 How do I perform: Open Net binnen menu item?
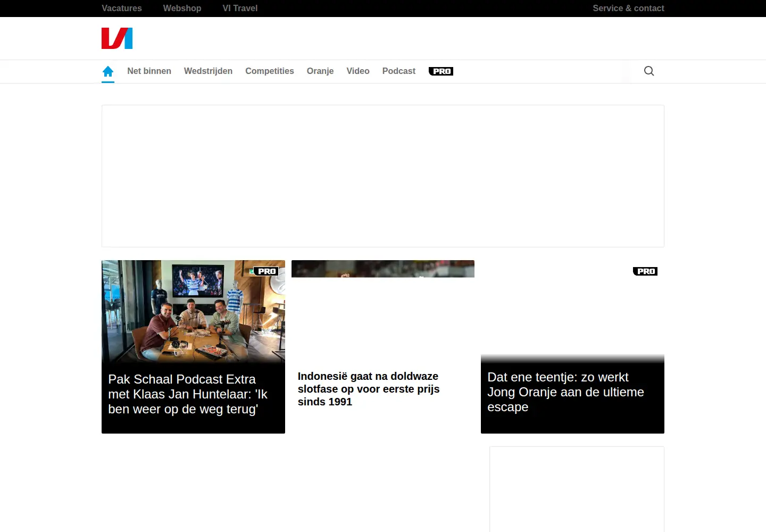[x=149, y=71]
